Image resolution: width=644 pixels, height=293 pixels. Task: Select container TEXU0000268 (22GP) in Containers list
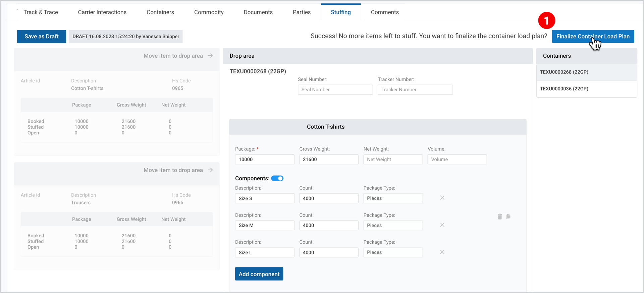[587, 72]
